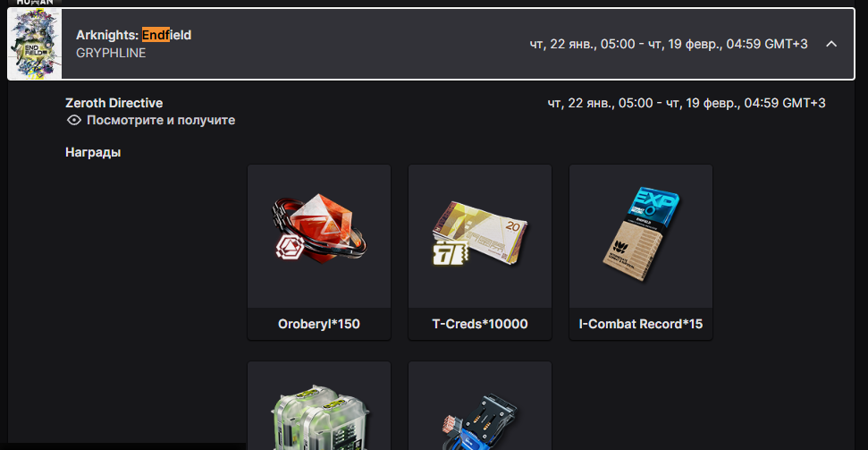The height and width of the screenshot is (450, 868).
Task: Click the I-Combat Record EXP pack icon
Action: [640, 233]
